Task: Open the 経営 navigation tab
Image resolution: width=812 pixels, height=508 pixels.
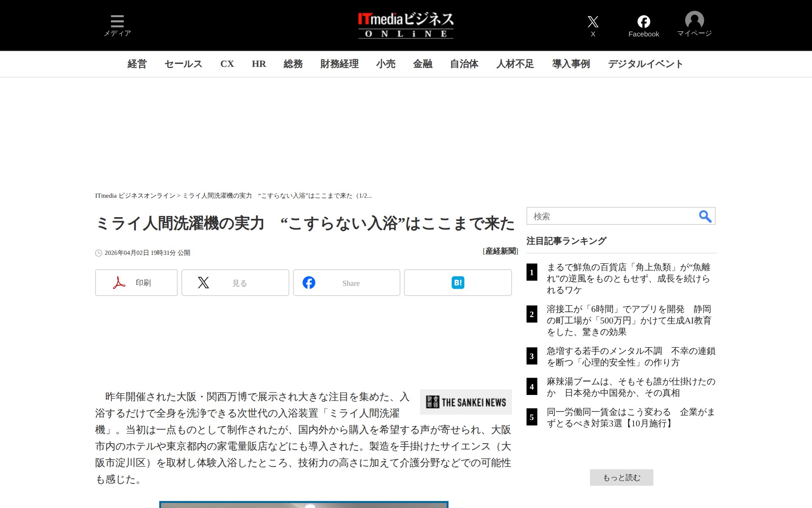Action: click(137, 64)
